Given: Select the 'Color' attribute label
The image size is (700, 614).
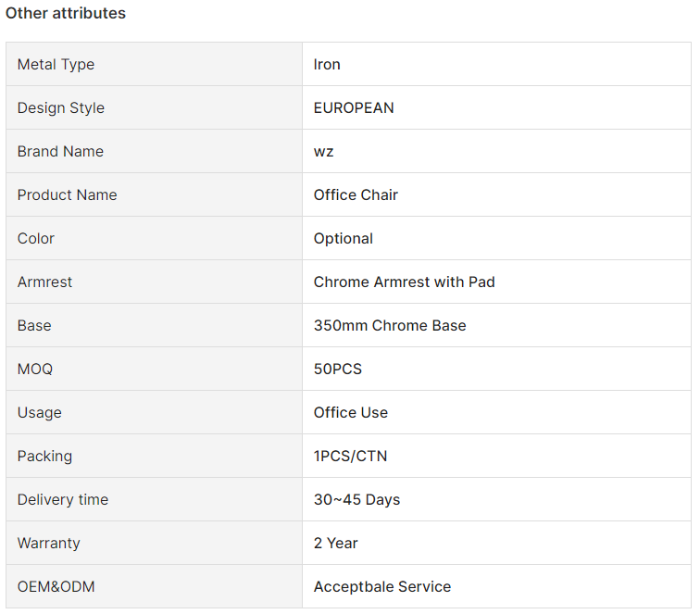Looking at the screenshot, I should pos(36,238).
